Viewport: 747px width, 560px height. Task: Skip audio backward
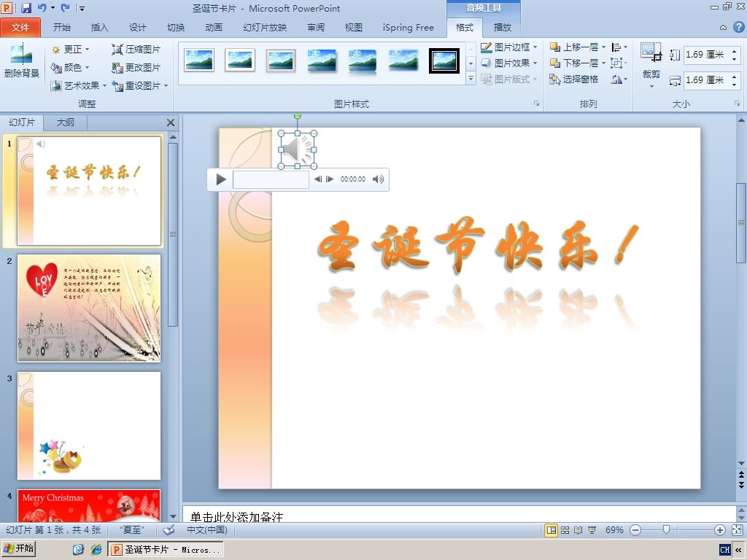(x=318, y=179)
